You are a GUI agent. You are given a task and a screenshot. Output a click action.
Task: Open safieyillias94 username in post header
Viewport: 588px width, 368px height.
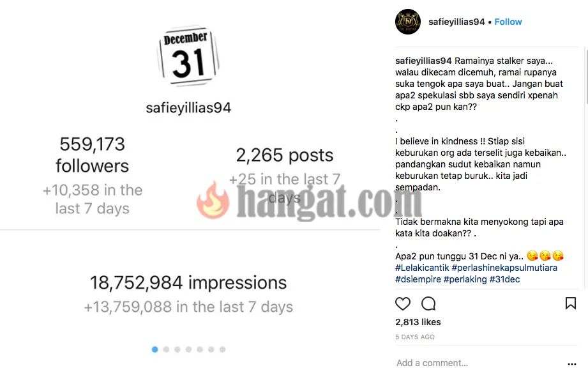click(456, 22)
